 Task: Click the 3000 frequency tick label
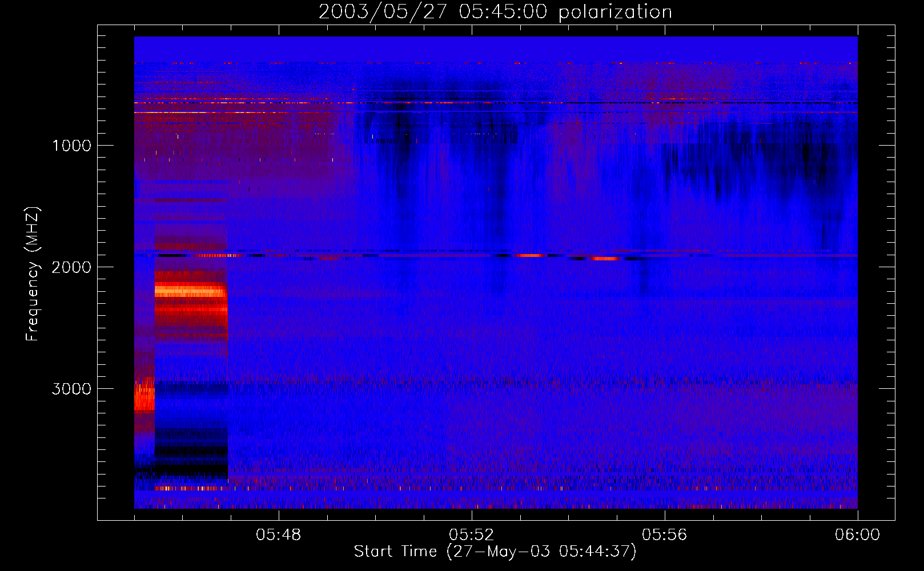pos(72,389)
